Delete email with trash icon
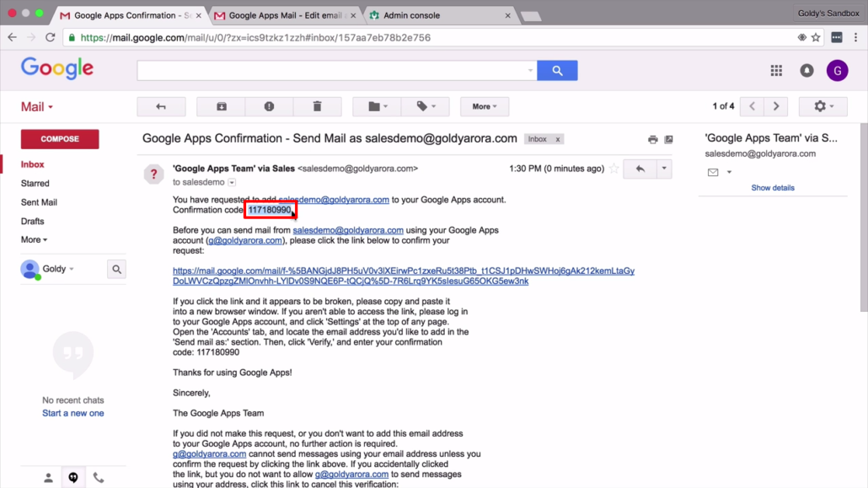 [x=317, y=106]
